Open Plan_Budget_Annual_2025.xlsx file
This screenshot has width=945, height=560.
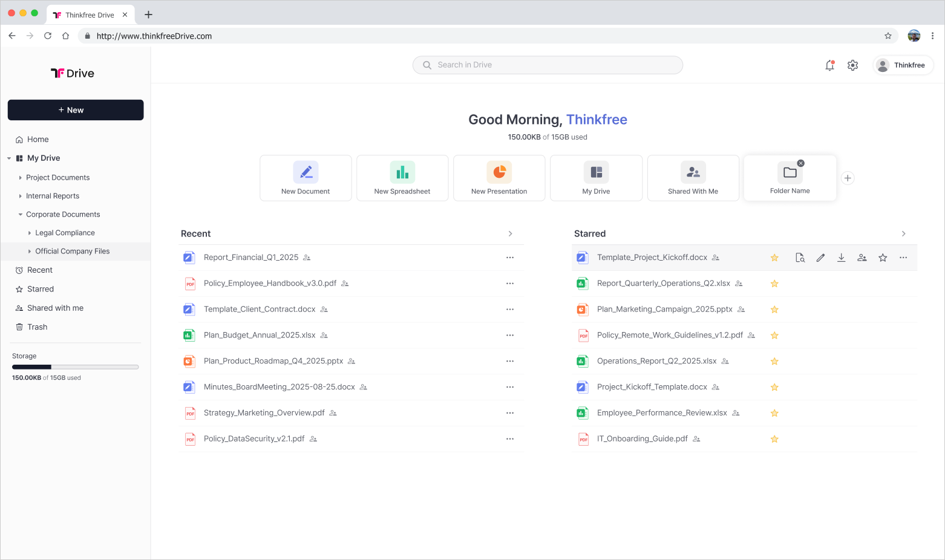pos(260,335)
